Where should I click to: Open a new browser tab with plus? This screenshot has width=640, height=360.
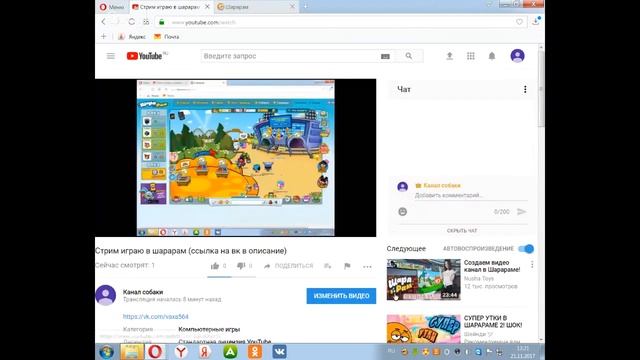pos(305,7)
